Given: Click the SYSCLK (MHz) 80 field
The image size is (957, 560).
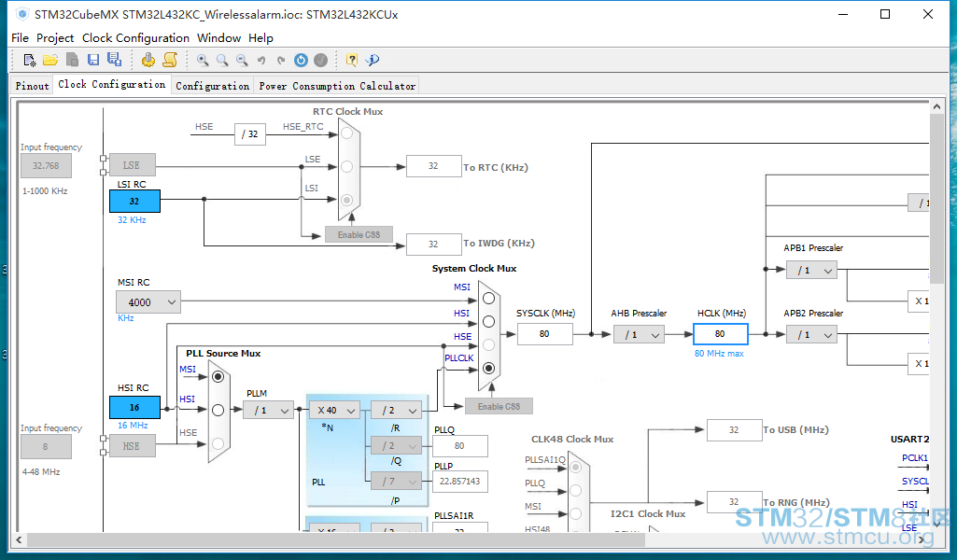Looking at the screenshot, I should pos(544,334).
